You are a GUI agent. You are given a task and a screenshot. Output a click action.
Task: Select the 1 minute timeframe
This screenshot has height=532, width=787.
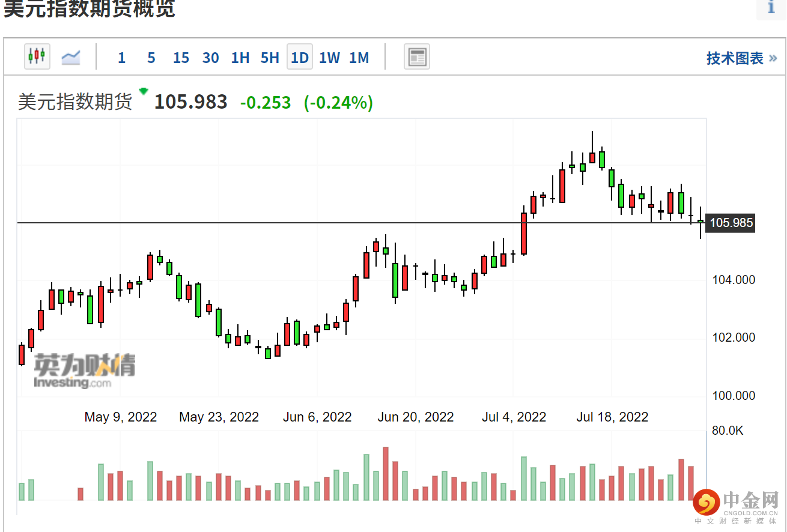point(121,58)
